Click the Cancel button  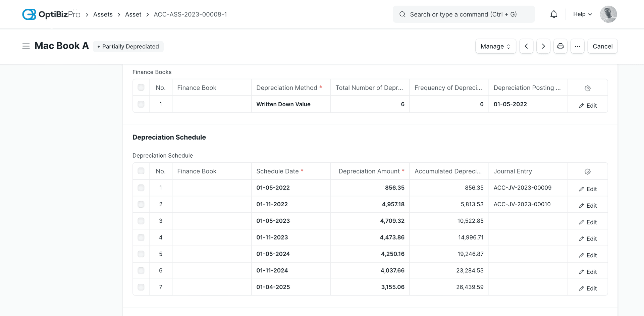click(x=602, y=46)
